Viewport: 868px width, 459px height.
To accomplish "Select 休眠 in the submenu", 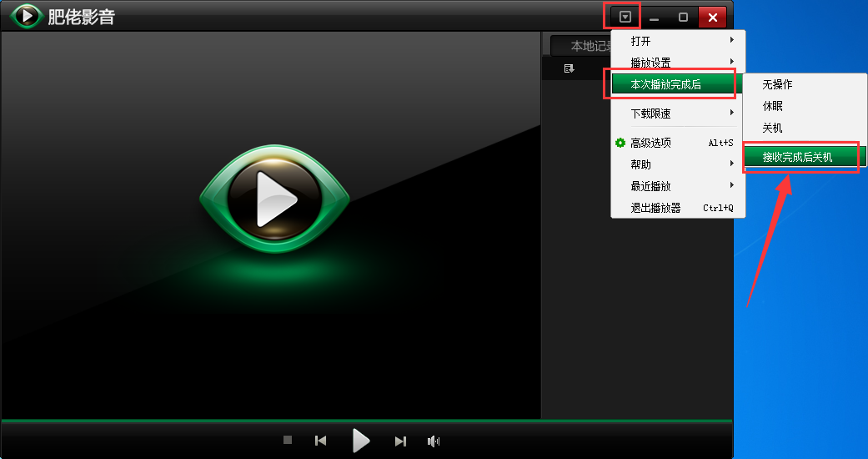I will [805, 106].
